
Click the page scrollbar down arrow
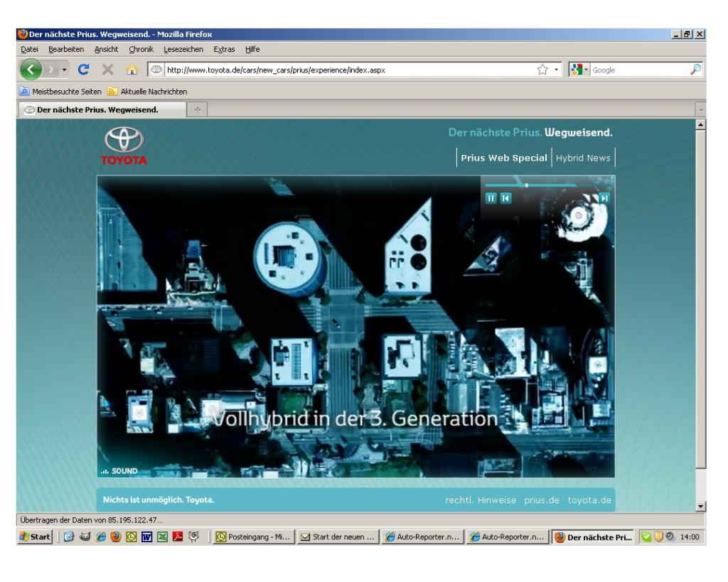pos(700,507)
